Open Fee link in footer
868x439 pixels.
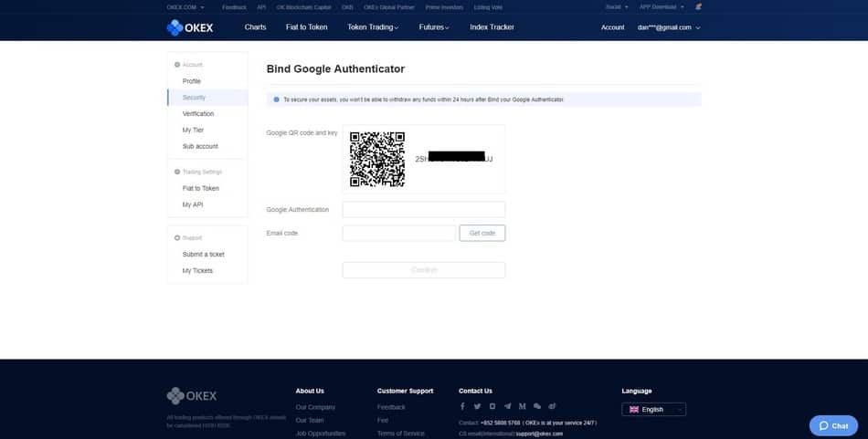383,421
